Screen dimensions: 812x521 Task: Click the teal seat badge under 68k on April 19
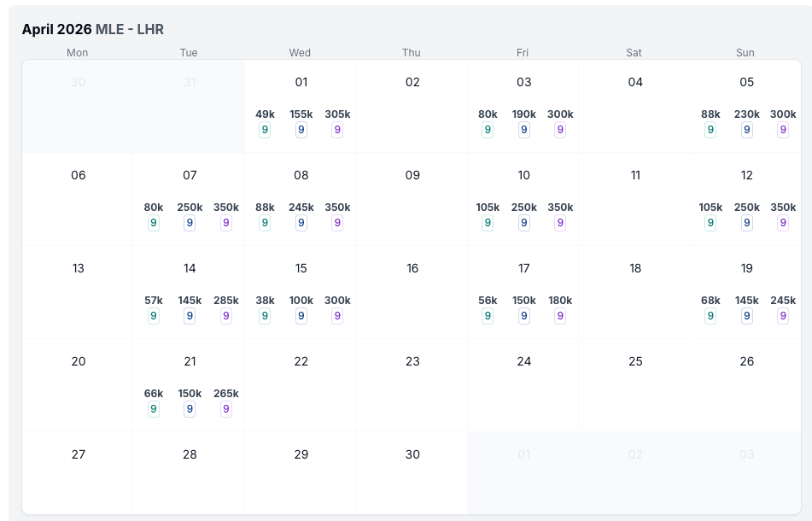[x=710, y=316]
